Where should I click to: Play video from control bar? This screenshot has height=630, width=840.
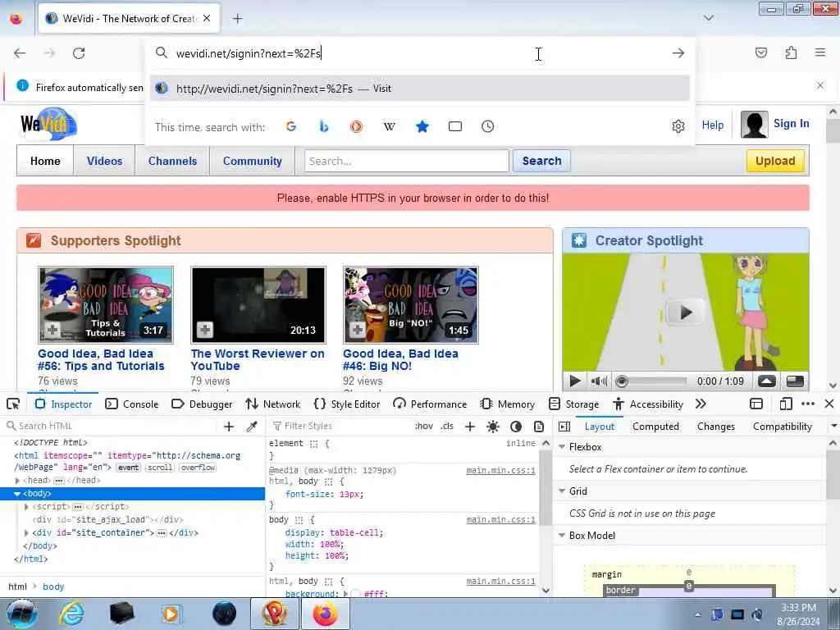(575, 381)
